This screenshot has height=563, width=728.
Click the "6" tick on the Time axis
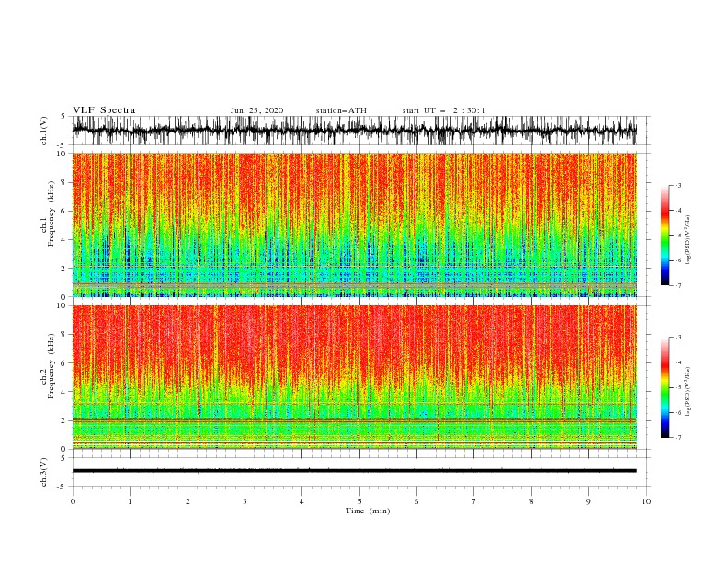coord(416,501)
